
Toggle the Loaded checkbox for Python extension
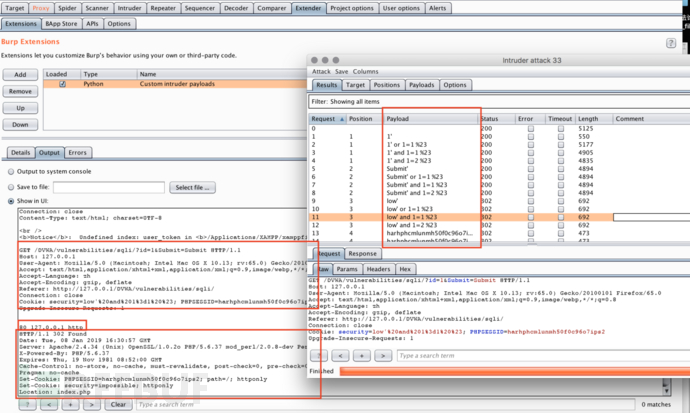coord(62,85)
